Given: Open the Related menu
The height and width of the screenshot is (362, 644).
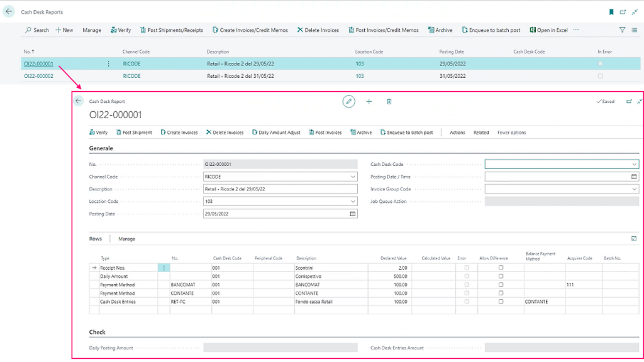Looking at the screenshot, I should (x=481, y=133).
